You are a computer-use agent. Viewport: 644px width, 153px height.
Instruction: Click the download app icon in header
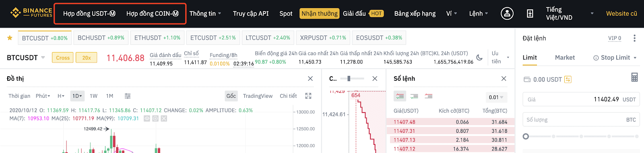coord(530,13)
